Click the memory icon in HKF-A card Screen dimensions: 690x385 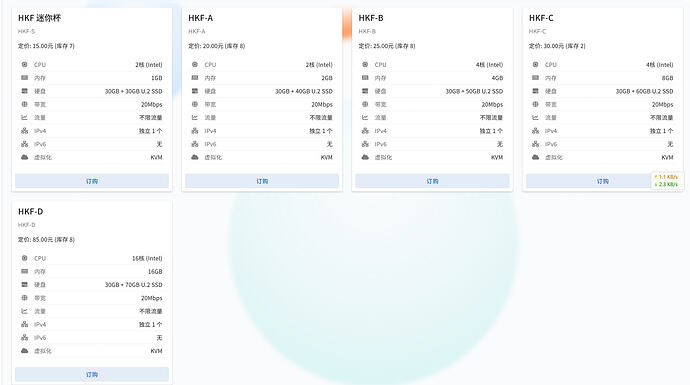pyautogui.click(x=195, y=77)
